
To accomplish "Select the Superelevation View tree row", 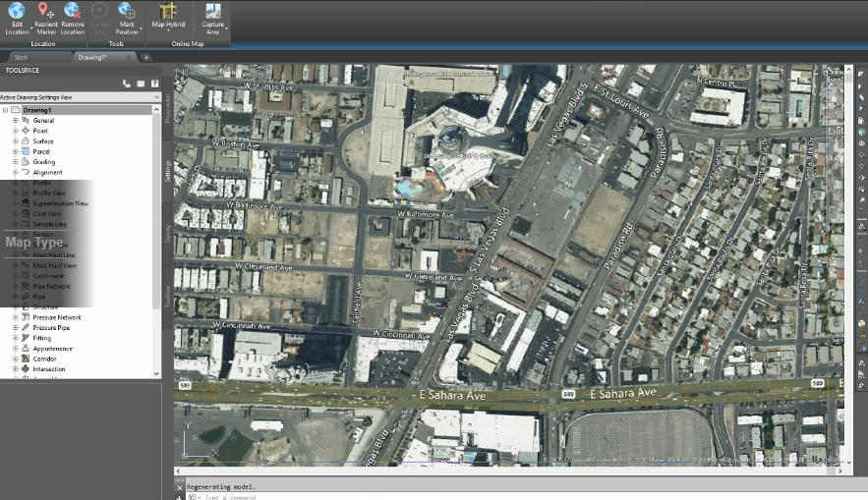I will click(60, 203).
